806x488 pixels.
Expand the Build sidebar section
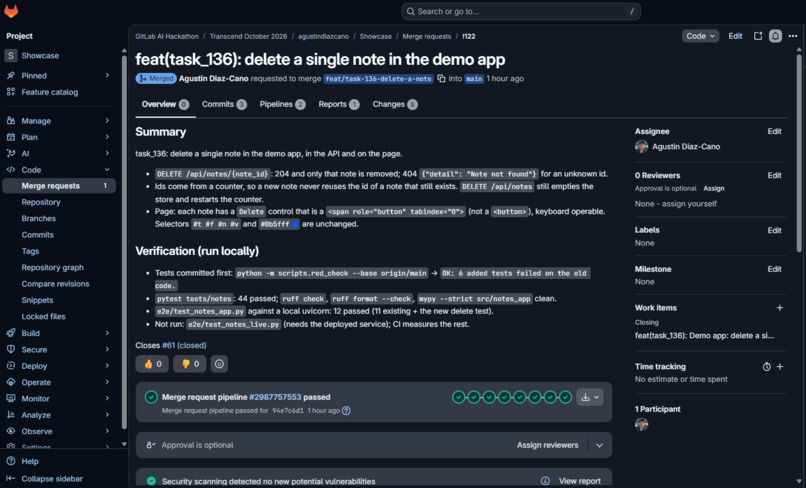point(107,333)
